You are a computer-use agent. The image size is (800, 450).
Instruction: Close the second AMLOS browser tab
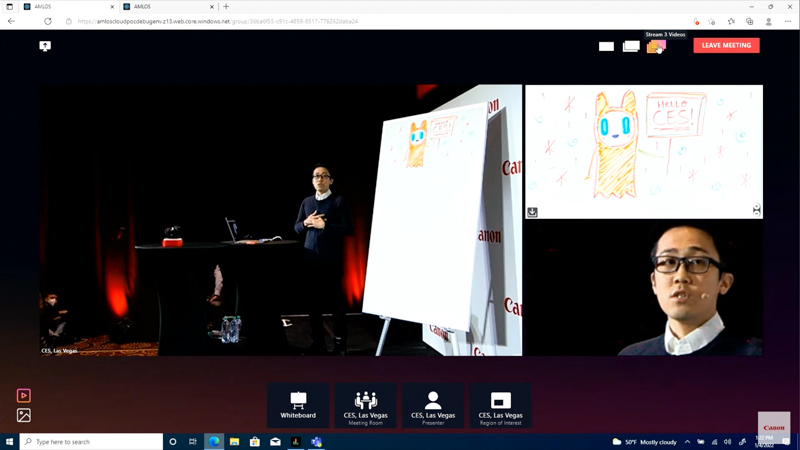(212, 7)
